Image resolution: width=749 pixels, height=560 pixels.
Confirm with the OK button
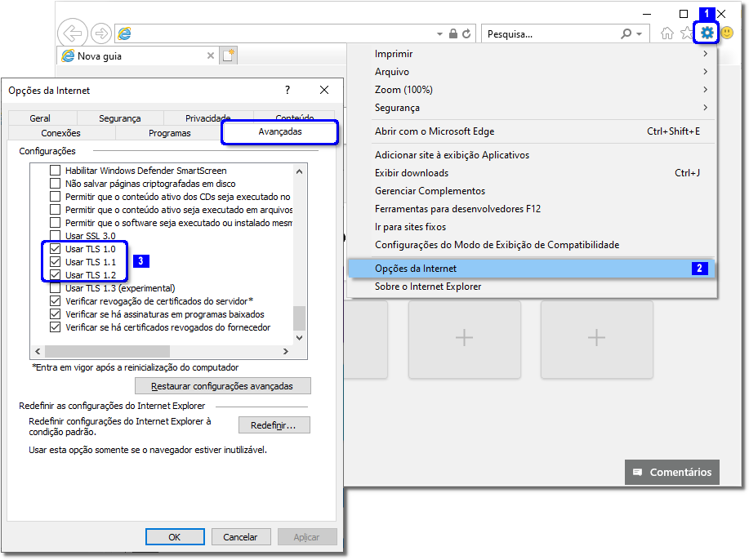pyautogui.click(x=175, y=536)
